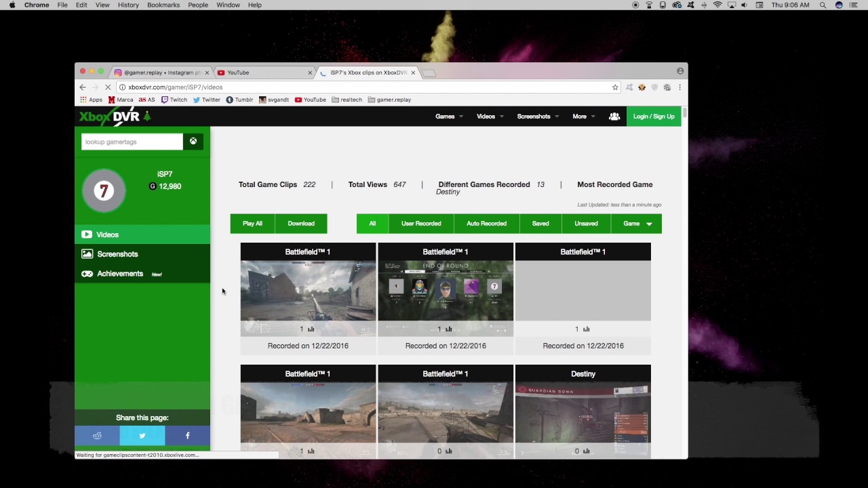Open the Tumblr bookmark
Screen dimensions: 868x488
(239, 100)
